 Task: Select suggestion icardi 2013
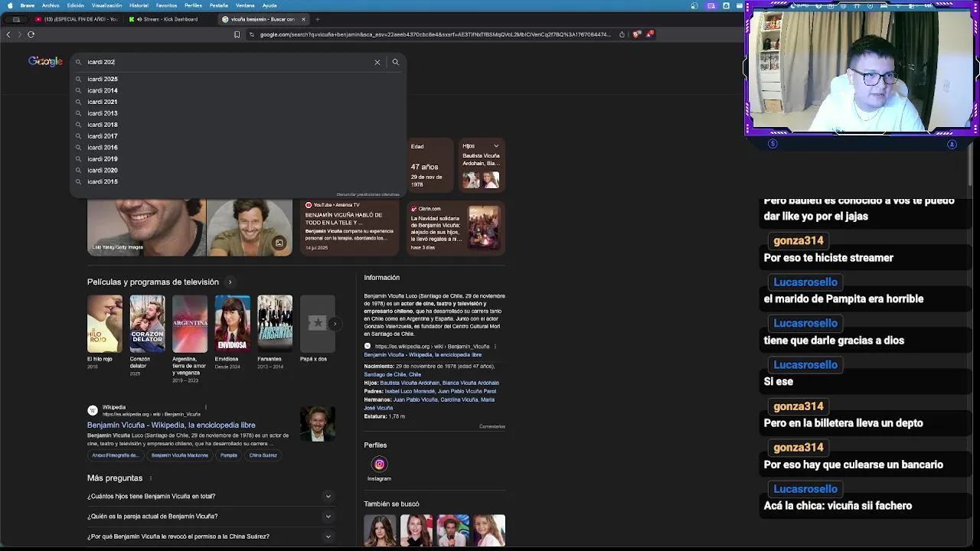[237, 113]
